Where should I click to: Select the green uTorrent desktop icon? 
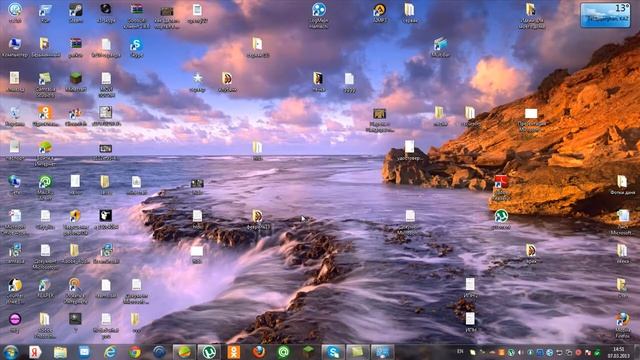pos(501,219)
